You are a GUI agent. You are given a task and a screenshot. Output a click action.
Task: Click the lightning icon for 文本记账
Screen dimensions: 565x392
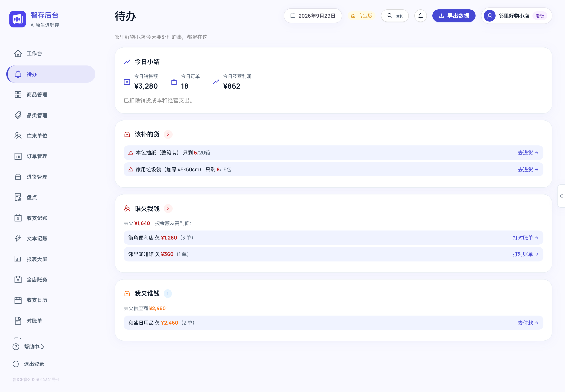point(18,239)
